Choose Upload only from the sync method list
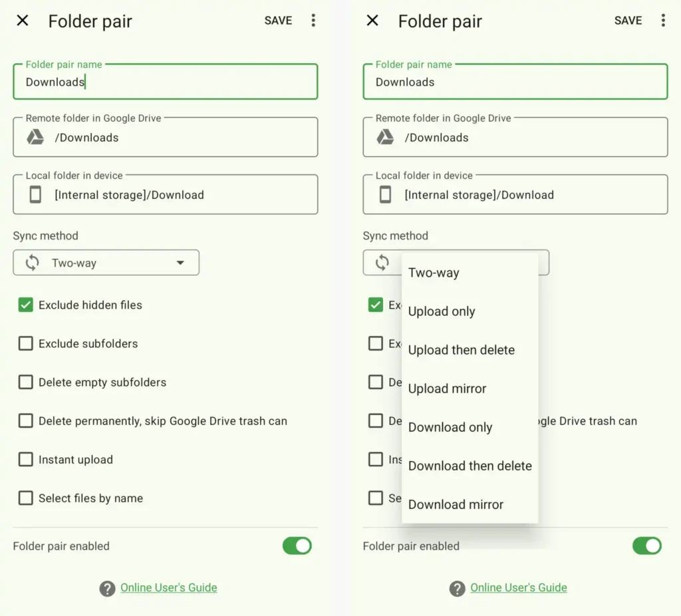The image size is (681, 616). (x=442, y=311)
